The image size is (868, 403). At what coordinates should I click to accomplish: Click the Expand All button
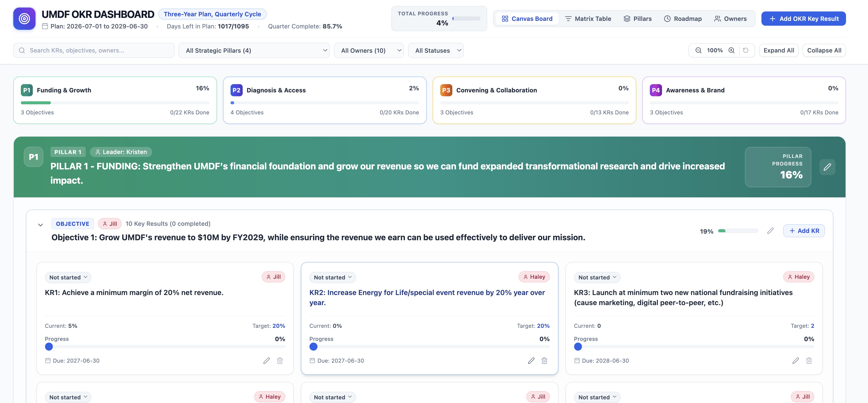(778, 50)
